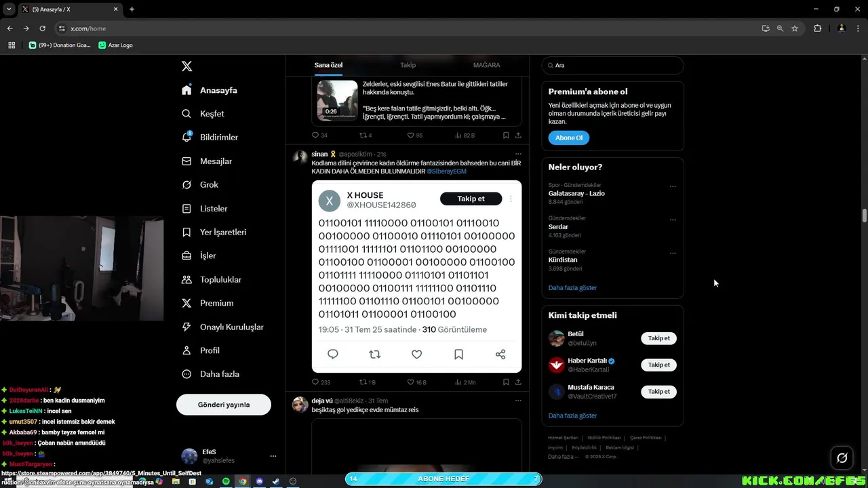Screen dimensions: 868x488
Task: Follow Betül with Takip et
Action: coord(658,338)
